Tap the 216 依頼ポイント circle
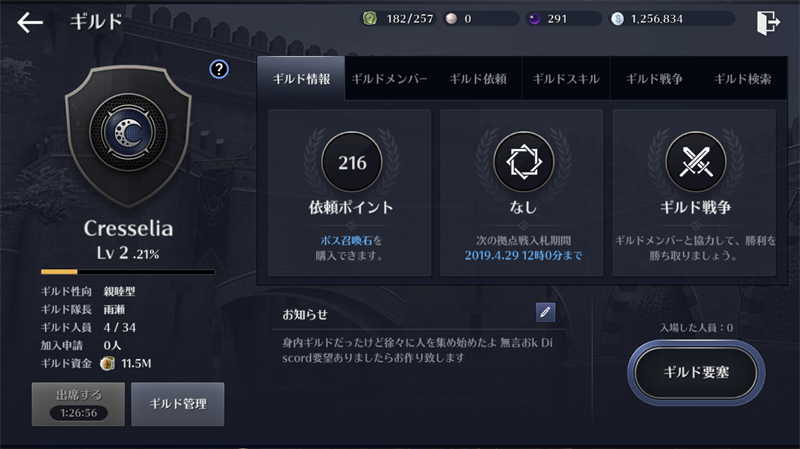The image size is (800, 449). (x=352, y=162)
